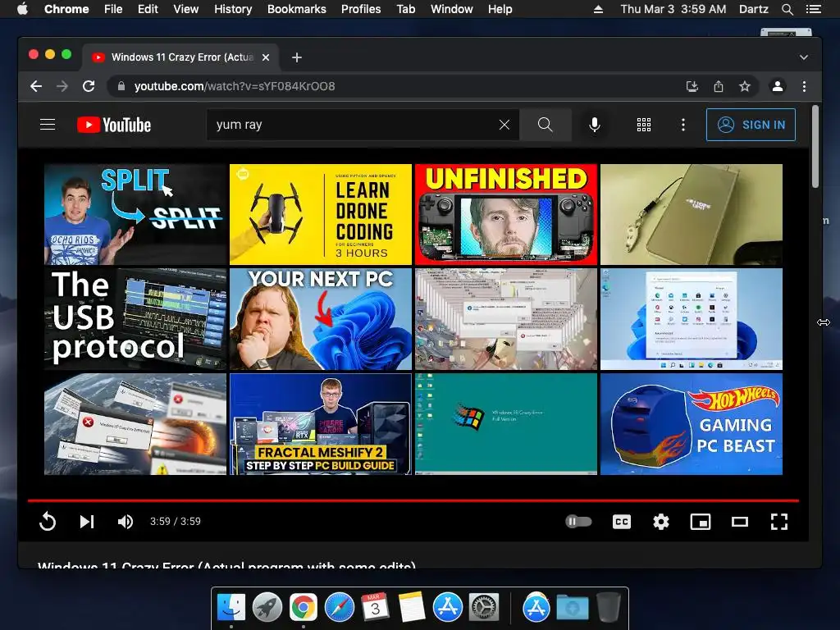Open the History menu

[233, 9]
